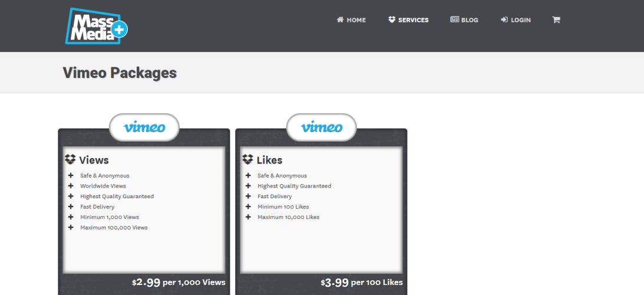The height and width of the screenshot is (295, 644).
Task: Click the $3.99 per 100 Likes price
Action: [362, 282]
